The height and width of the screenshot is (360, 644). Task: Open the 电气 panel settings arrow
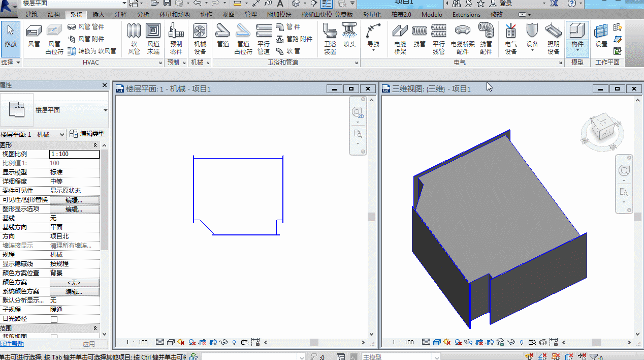pos(560,63)
